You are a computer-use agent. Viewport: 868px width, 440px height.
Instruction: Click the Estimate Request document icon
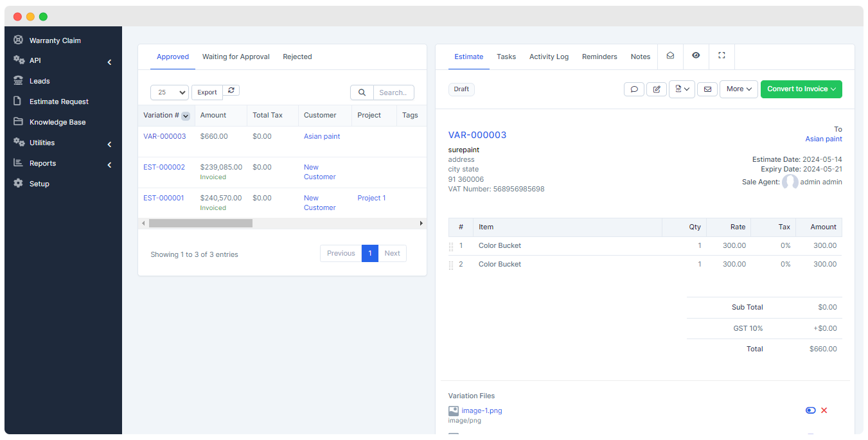(x=17, y=101)
